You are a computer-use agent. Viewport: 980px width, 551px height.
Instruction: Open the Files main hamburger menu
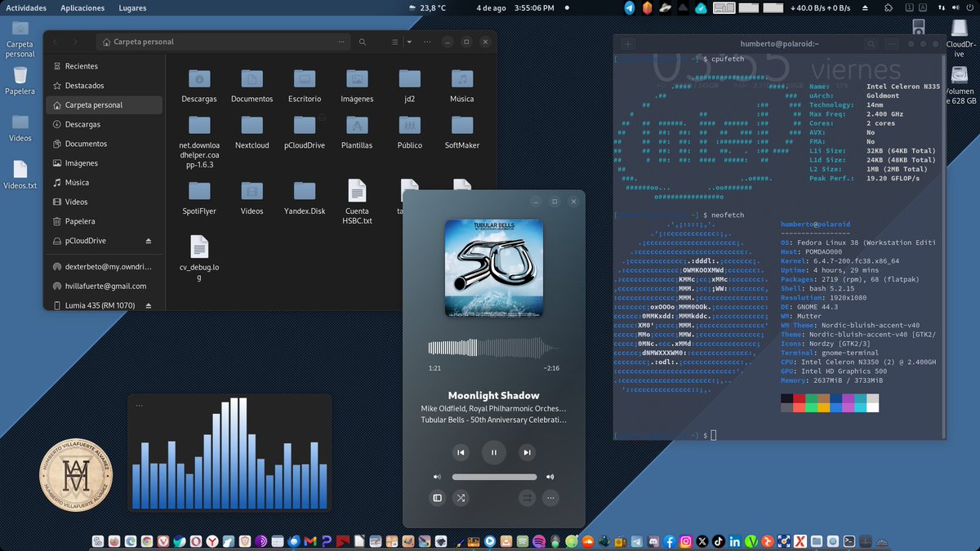[x=426, y=42]
